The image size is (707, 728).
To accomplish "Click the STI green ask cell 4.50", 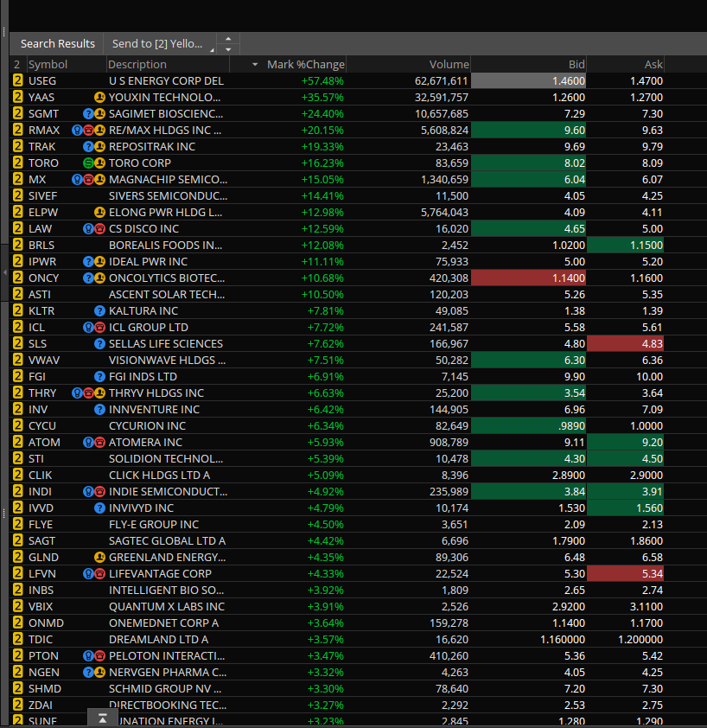I will click(x=625, y=459).
